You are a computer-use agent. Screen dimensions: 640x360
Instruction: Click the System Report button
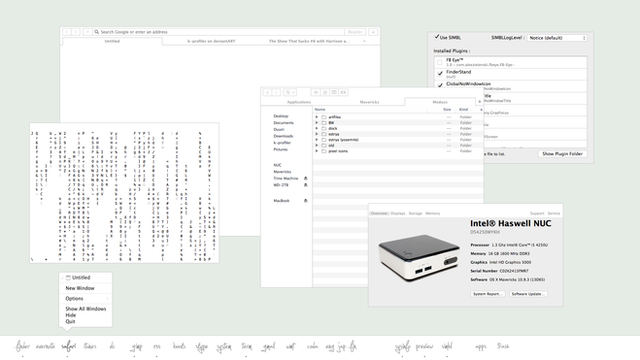click(487, 294)
